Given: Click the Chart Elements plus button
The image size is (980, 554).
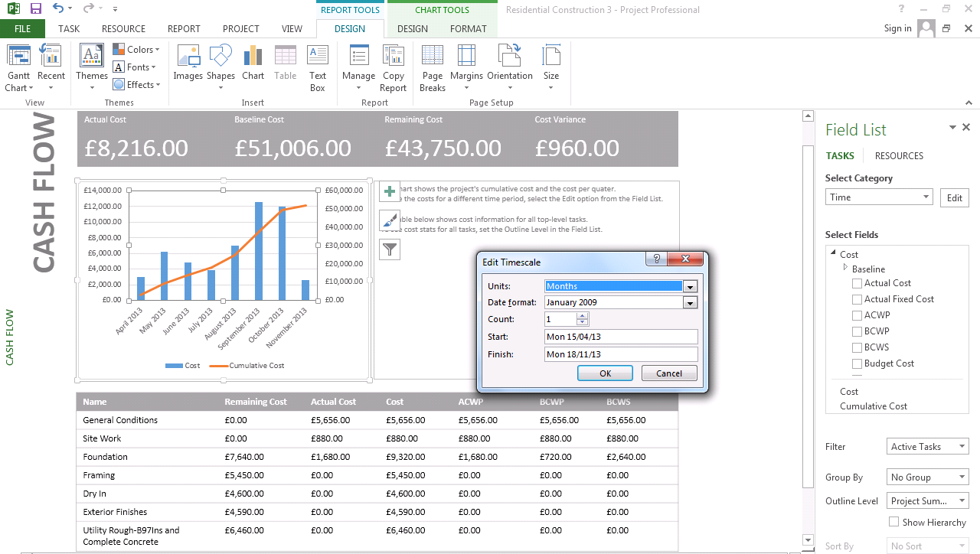Looking at the screenshot, I should pyautogui.click(x=390, y=191).
